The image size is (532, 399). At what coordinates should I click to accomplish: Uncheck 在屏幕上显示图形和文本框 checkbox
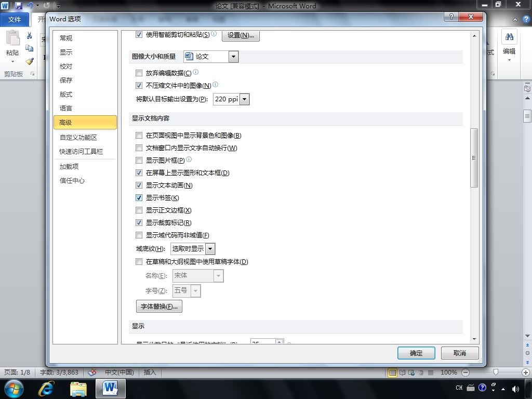pos(139,172)
